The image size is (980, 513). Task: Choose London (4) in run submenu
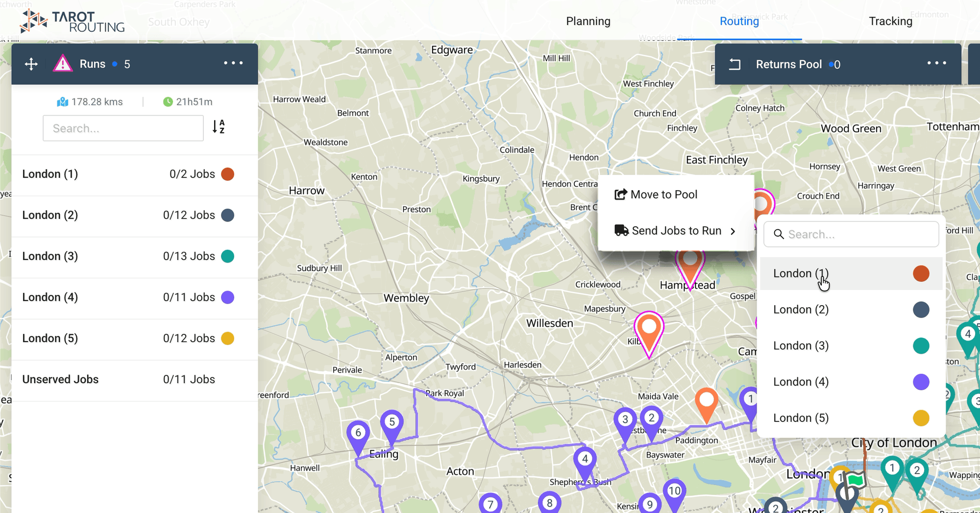click(851, 382)
